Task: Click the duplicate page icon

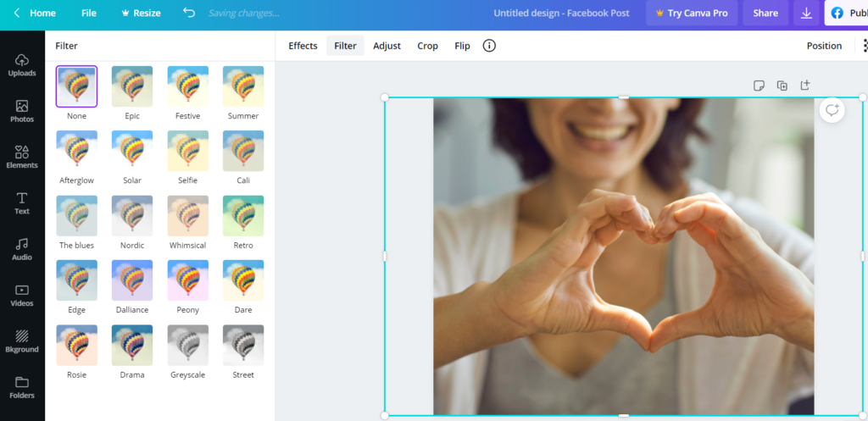Action: pyautogui.click(x=782, y=86)
